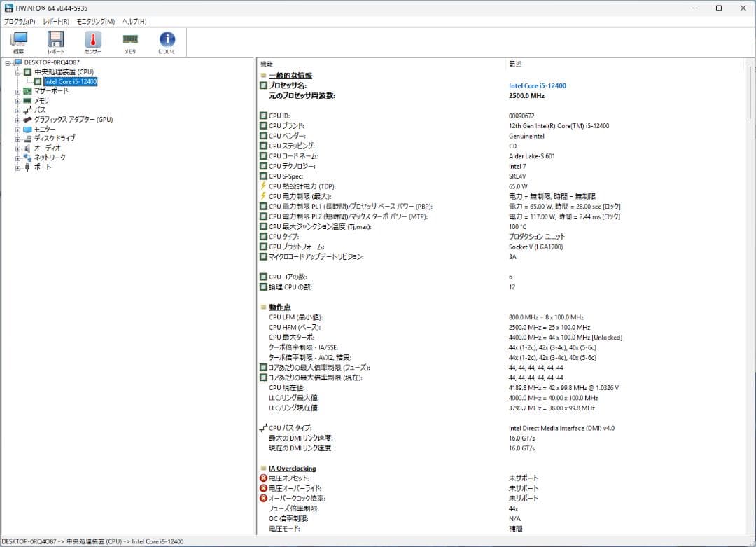Image resolution: width=756 pixels, height=547 pixels.
Task: Expand the バス tree node
Action: click(x=17, y=111)
